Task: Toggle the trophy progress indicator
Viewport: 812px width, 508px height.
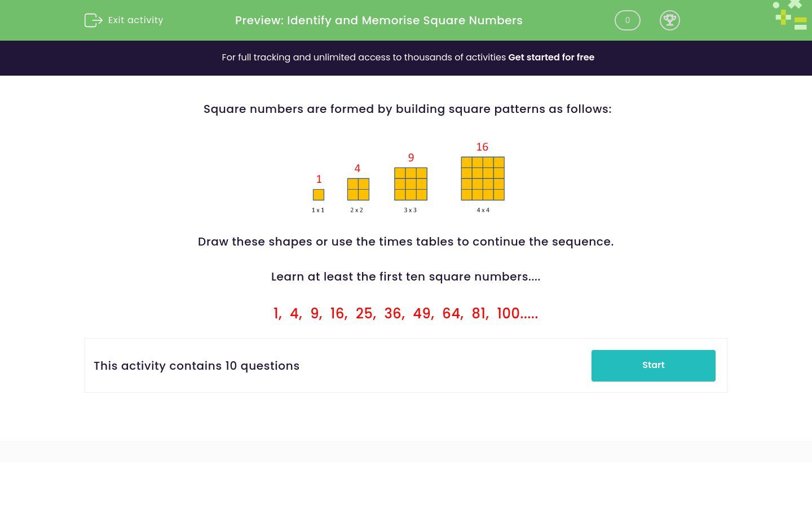Action: pyautogui.click(x=670, y=20)
